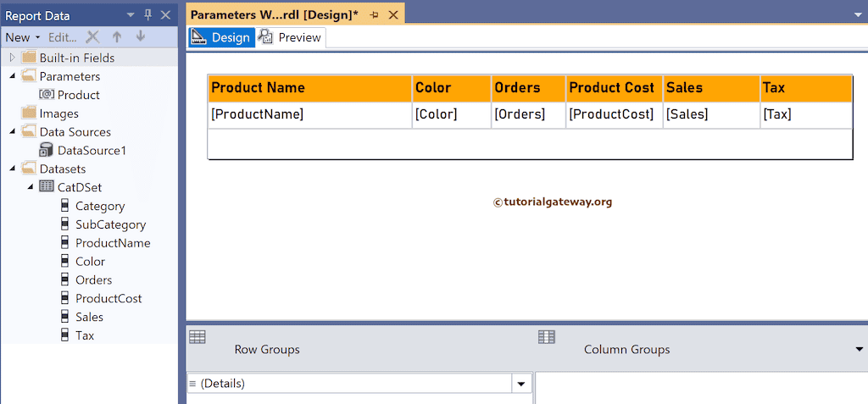Switch to the Design tab
Screen dimensions: 868x404
(221, 37)
